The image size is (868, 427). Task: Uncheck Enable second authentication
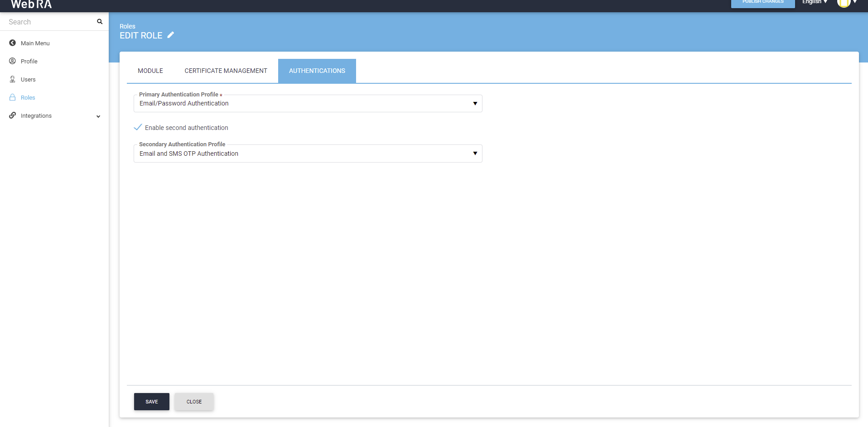[x=138, y=128]
